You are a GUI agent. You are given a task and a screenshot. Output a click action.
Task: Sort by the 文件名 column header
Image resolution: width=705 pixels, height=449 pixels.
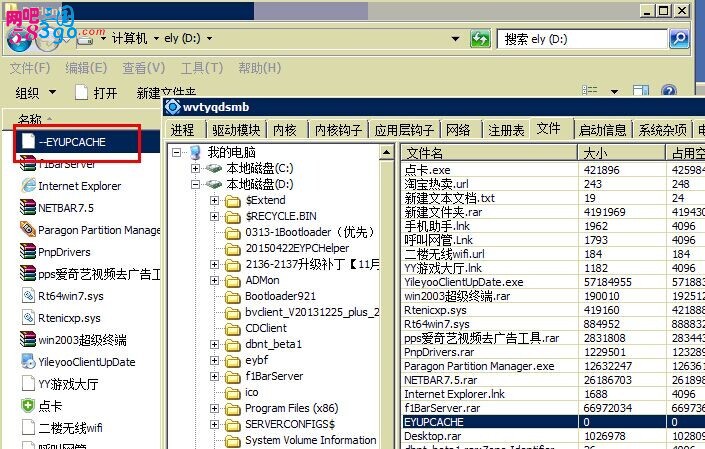[x=489, y=153]
